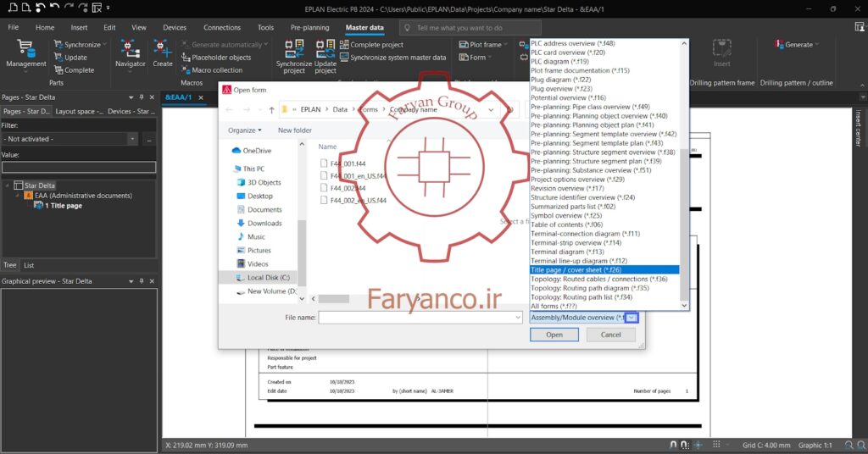Choose Symbol overview (*.f25)

(x=604, y=216)
